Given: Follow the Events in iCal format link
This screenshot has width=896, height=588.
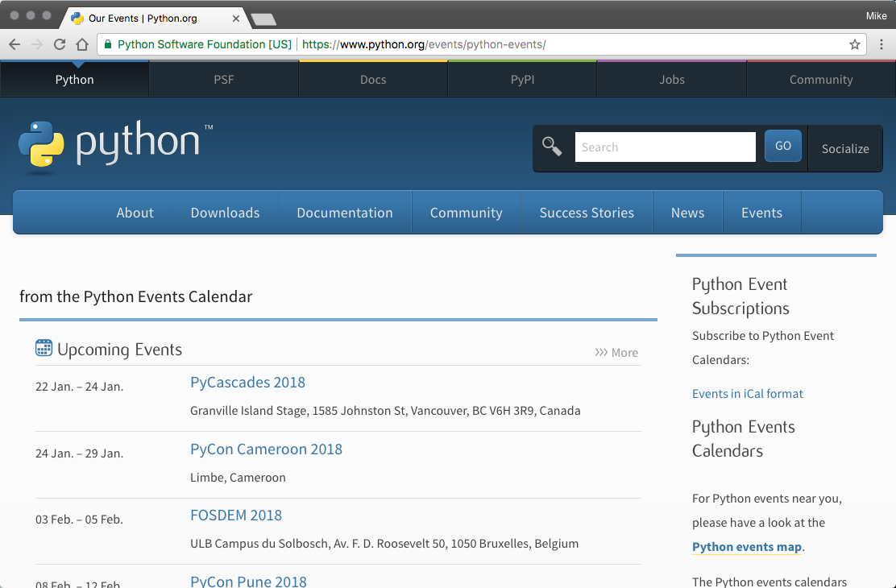Looking at the screenshot, I should click(x=747, y=394).
